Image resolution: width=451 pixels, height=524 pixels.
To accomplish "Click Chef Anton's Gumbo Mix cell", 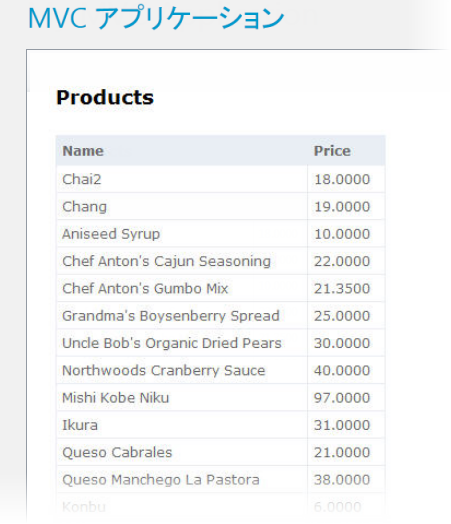I will pyautogui.click(x=182, y=289).
